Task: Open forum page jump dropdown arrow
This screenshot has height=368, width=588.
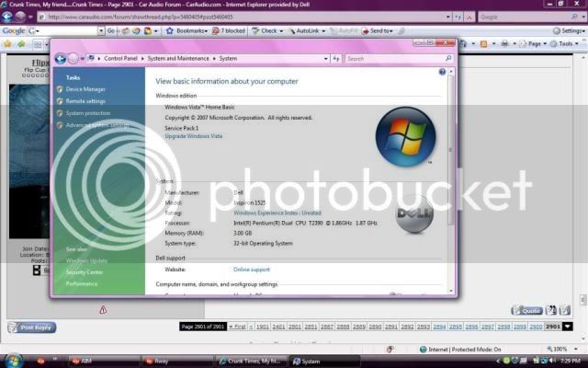Action: (568, 327)
